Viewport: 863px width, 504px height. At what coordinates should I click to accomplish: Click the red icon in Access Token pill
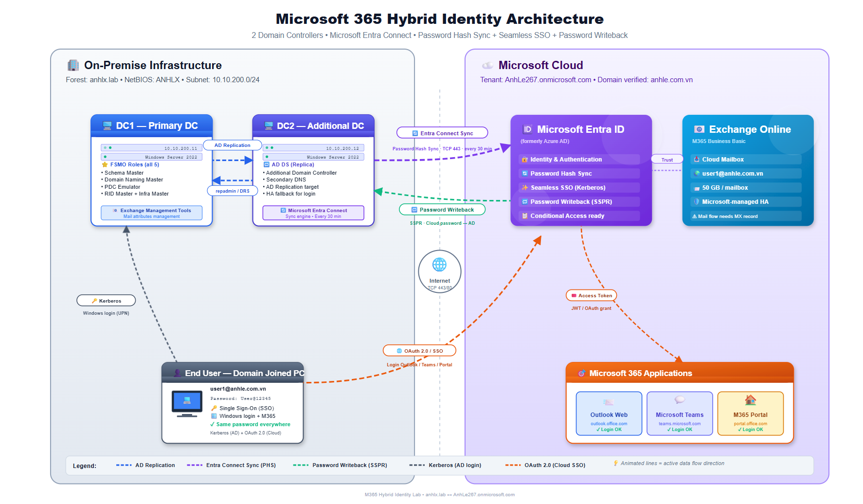coord(574,295)
